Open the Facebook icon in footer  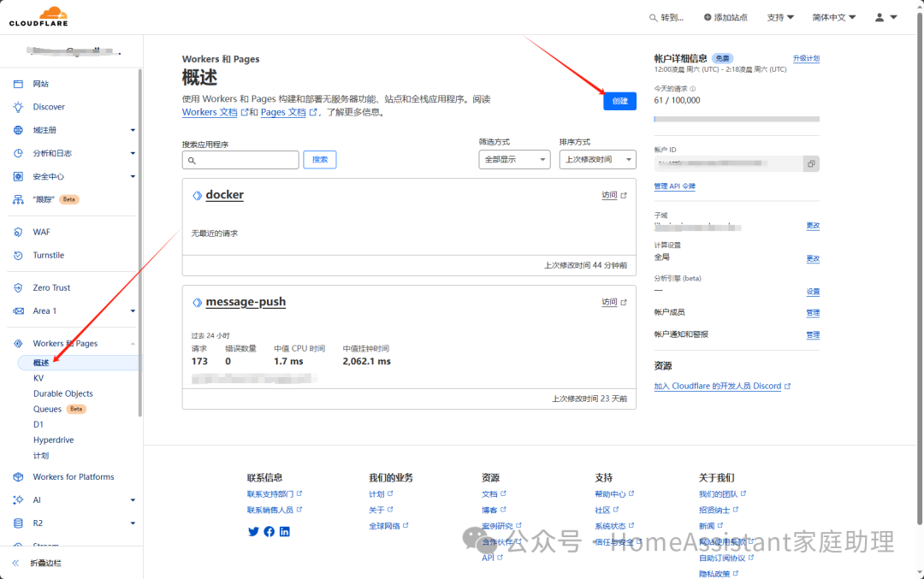point(269,531)
